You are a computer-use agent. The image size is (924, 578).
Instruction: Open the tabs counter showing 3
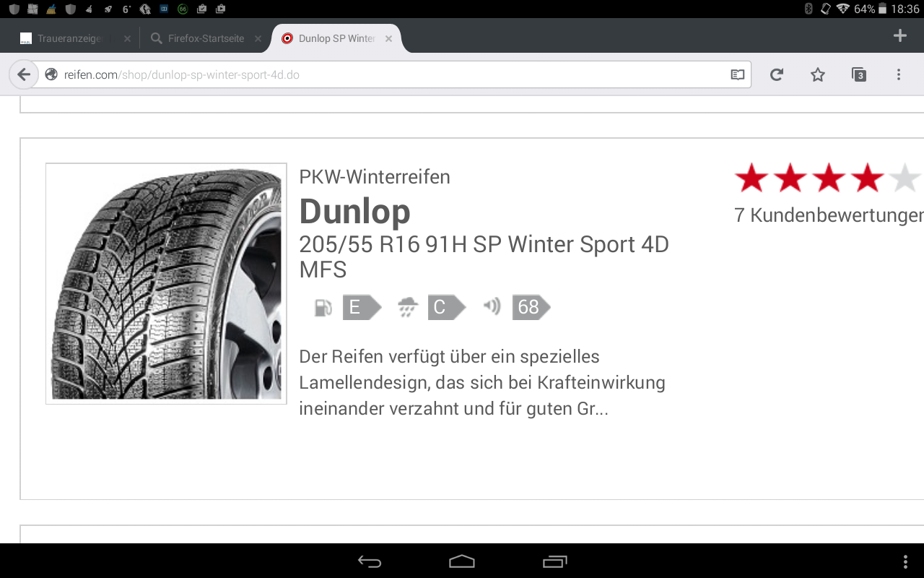(x=858, y=74)
